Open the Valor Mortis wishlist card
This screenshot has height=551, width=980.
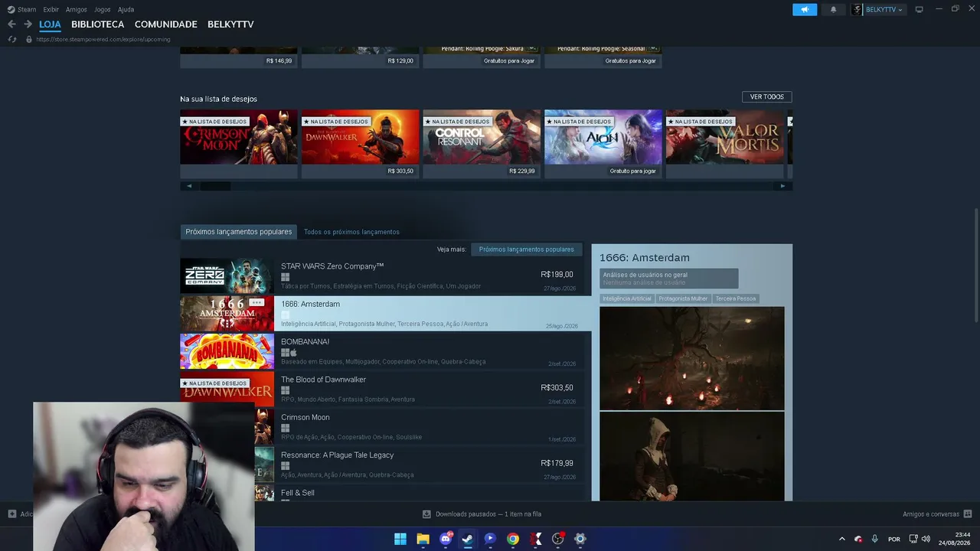(x=724, y=144)
